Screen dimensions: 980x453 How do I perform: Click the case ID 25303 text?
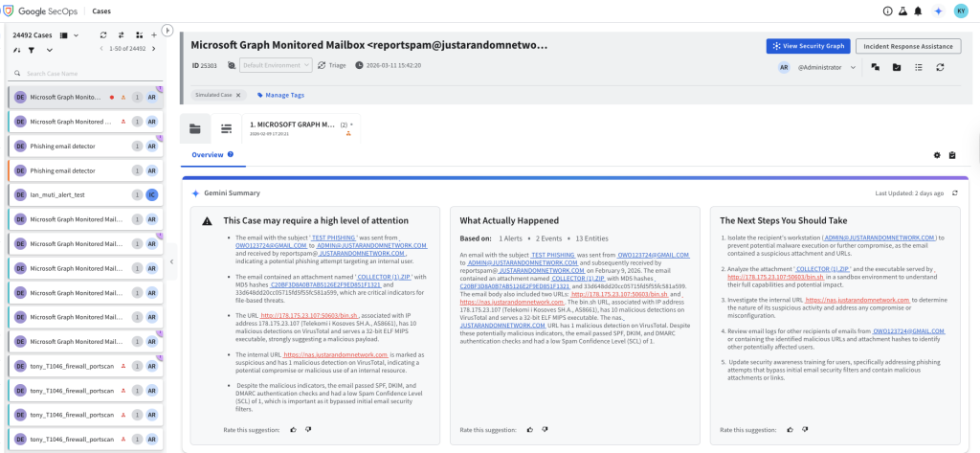point(205,65)
